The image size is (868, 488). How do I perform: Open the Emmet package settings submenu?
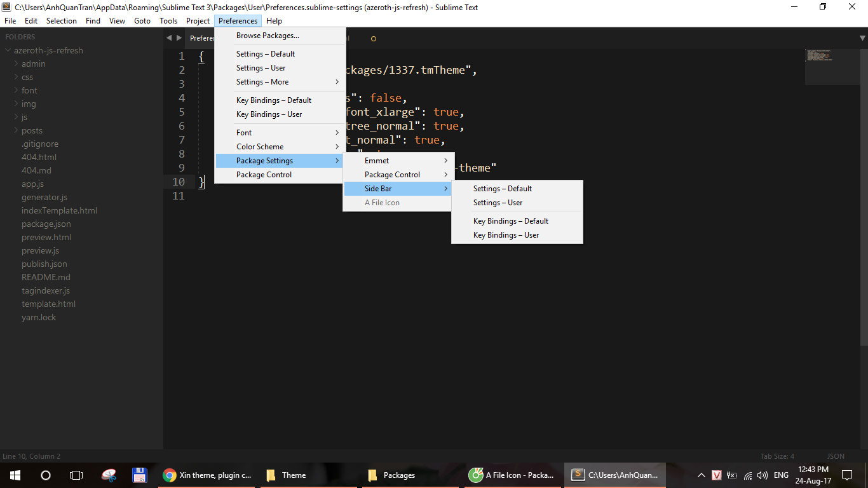click(x=398, y=161)
